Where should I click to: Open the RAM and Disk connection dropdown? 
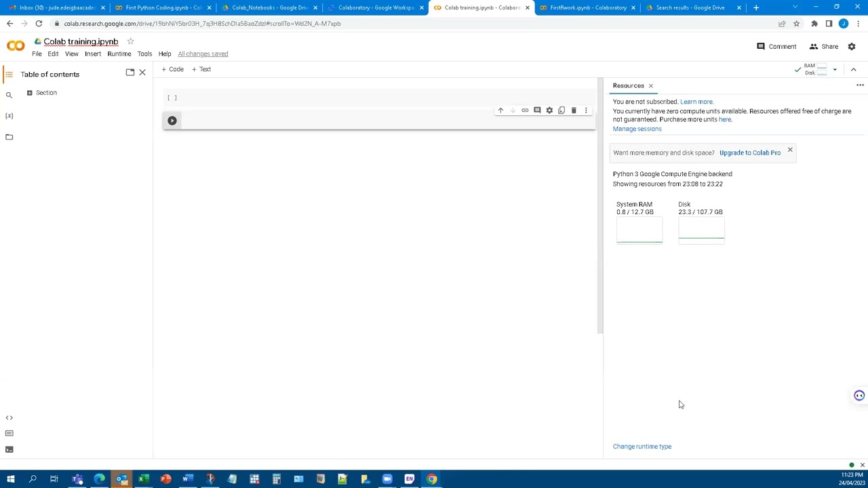pos(835,69)
